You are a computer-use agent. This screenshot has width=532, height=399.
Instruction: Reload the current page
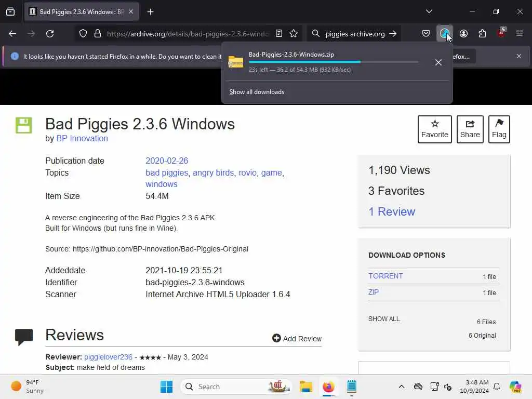click(x=50, y=34)
